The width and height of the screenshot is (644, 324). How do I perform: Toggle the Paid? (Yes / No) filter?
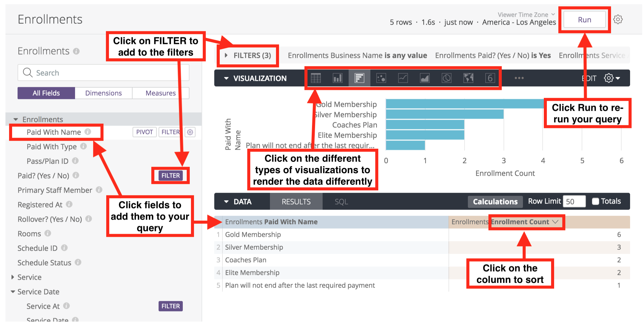click(x=170, y=176)
